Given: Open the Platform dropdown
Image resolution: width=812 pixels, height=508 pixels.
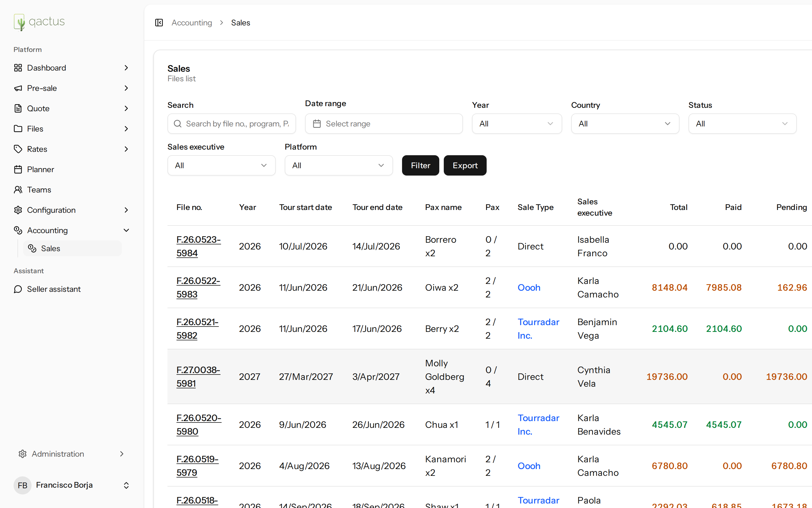Looking at the screenshot, I should point(339,165).
